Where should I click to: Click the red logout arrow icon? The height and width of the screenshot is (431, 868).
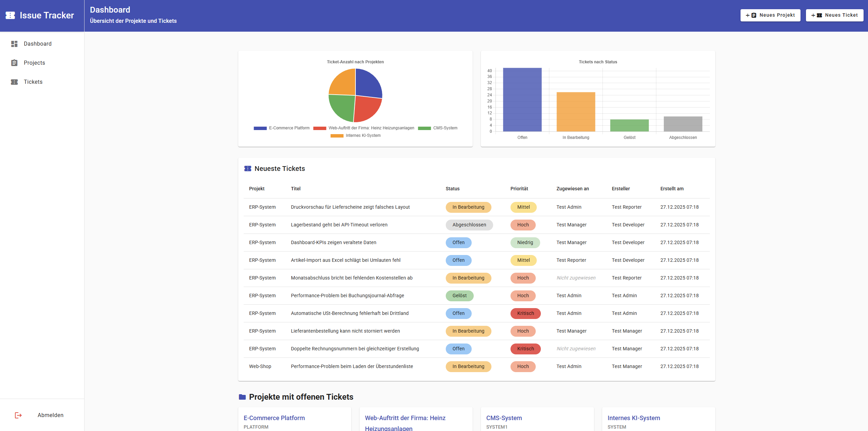tap(18, 415)
